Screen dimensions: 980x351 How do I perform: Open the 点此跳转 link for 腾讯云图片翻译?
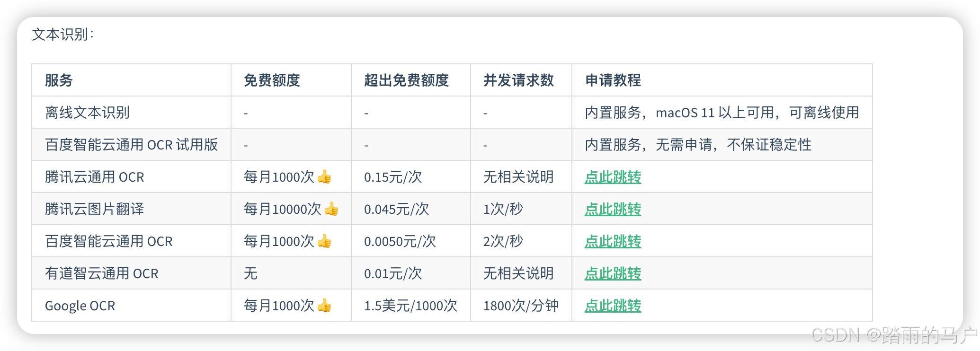click(x=613, y=209)
